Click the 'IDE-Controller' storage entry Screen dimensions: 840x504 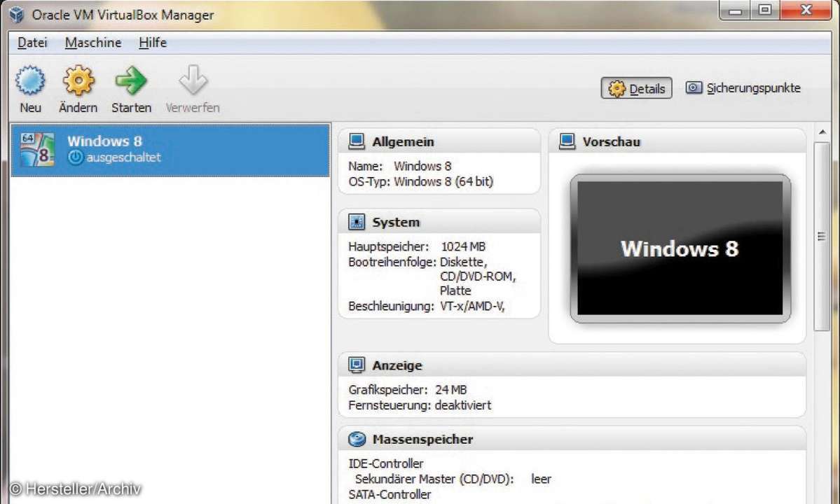[386, 463]
